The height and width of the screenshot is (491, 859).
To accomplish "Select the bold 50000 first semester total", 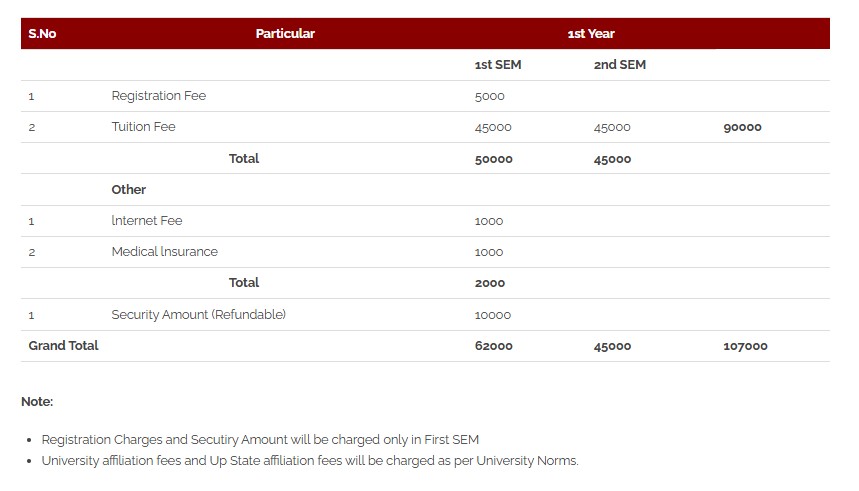I will (x=494, y=159).
